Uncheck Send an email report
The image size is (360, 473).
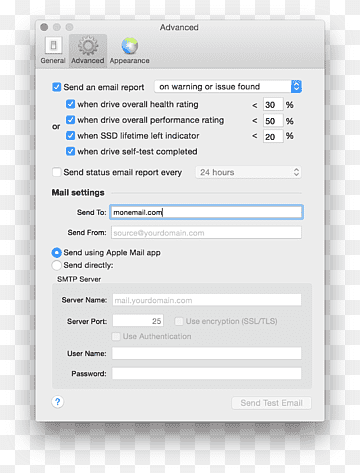click(57, 87)
